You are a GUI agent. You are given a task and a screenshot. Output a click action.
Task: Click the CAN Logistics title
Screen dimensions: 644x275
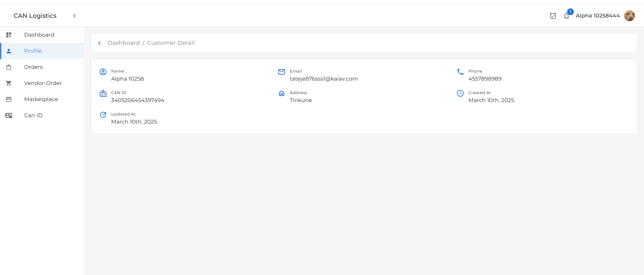point(35,16)
